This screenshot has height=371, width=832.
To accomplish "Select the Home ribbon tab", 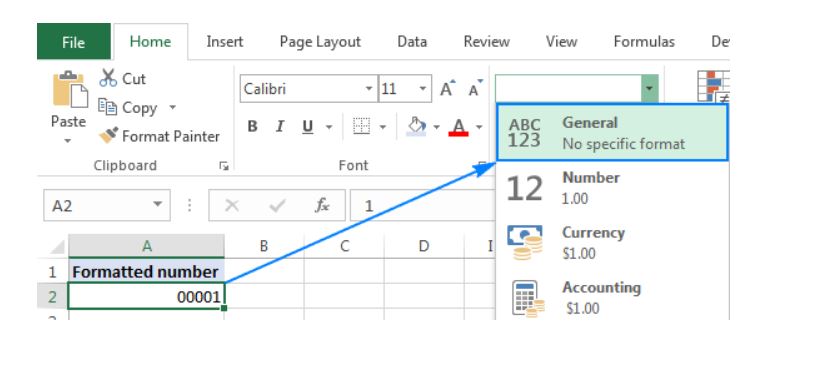I will (x=150, y=42).
